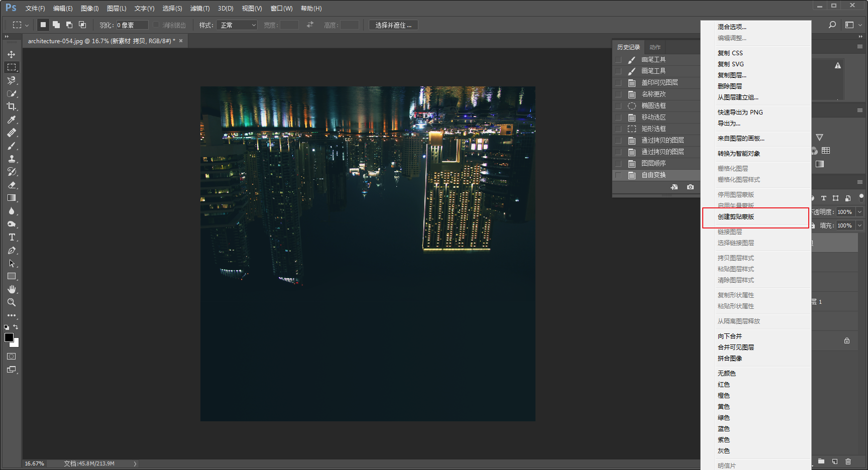Switch to the 动作 tab

pos(655,47)
